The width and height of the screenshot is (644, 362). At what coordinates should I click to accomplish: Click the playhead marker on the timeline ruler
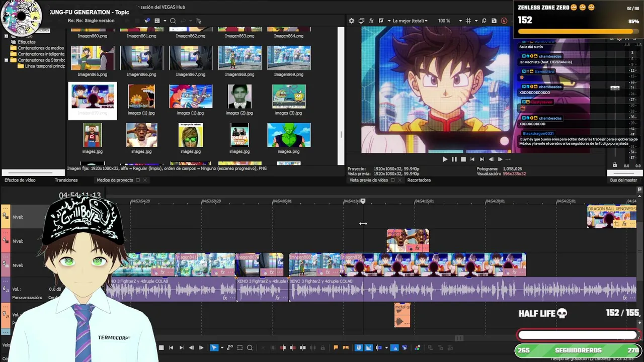363,201
